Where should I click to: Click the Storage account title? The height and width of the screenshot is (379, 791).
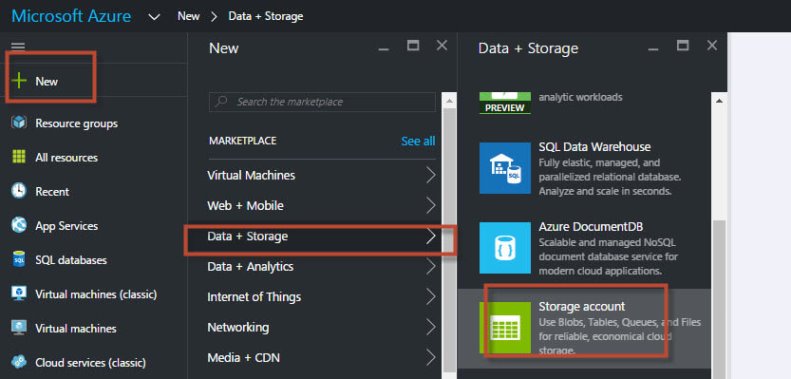(582, 306)
